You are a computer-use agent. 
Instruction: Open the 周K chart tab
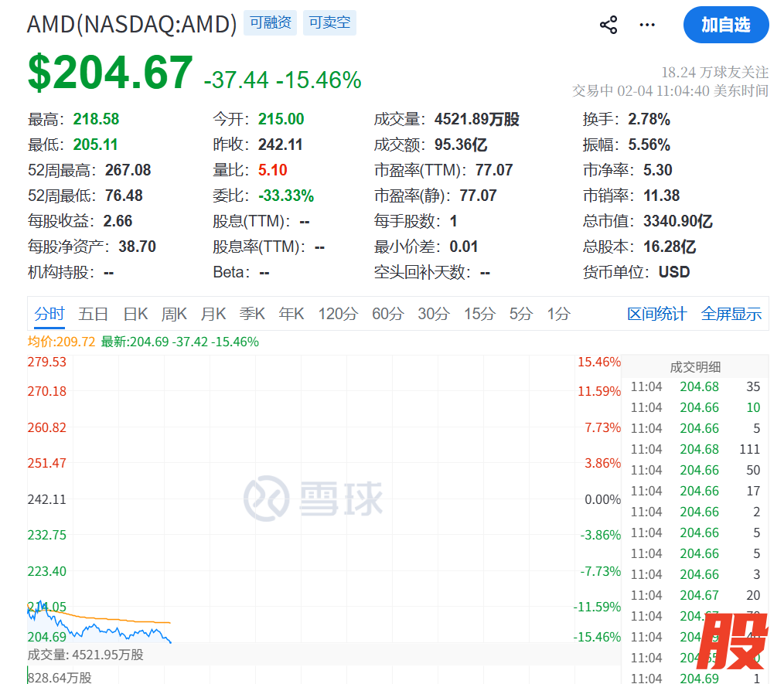tap(174, 314)
